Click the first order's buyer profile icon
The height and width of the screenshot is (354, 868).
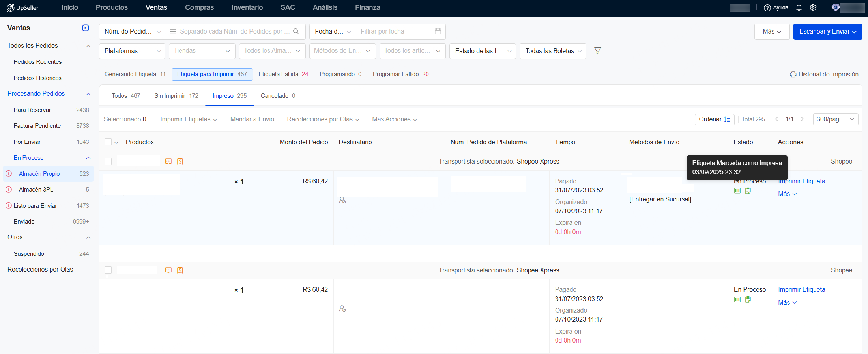coord(342,201)
